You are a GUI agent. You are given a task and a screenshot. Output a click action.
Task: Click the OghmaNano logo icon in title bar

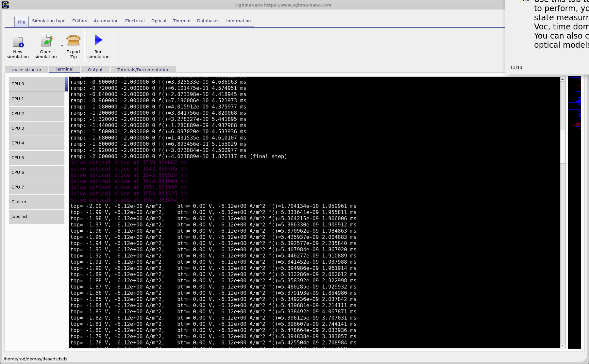tap(5, 5)
